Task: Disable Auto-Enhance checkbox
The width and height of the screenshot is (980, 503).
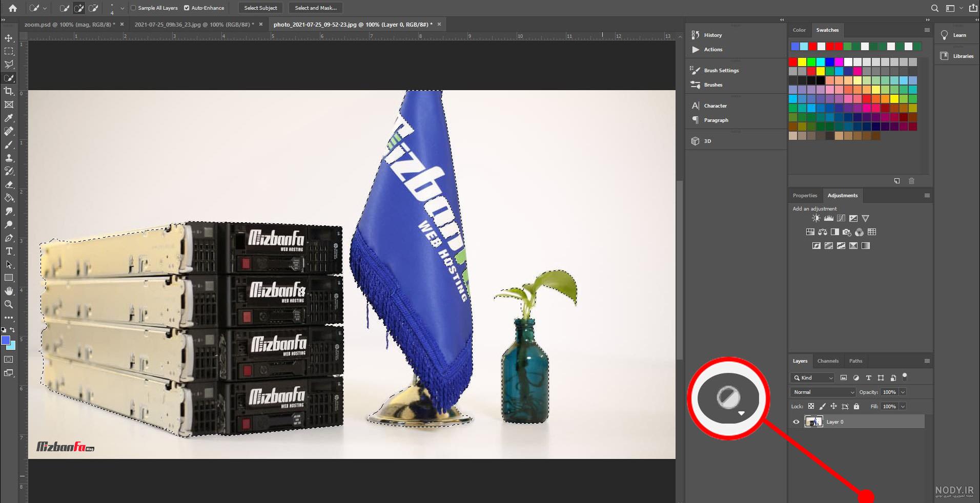Action: (x=187, y=8)
